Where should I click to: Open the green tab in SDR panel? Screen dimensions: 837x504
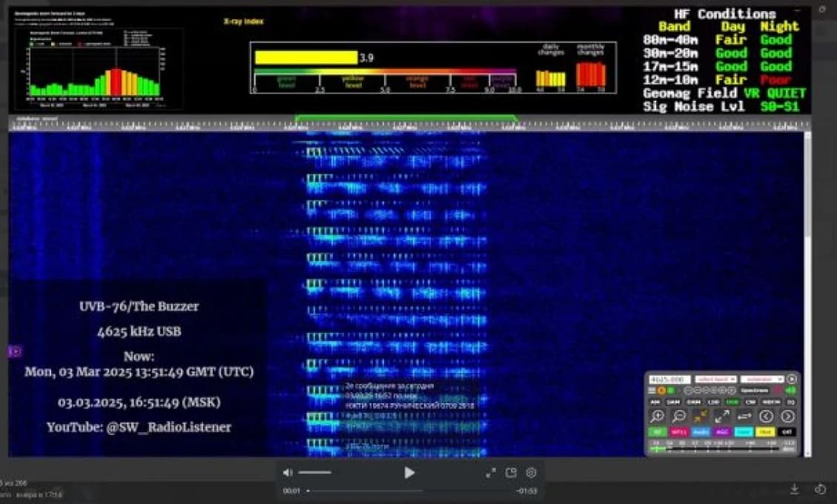(657, 432)
